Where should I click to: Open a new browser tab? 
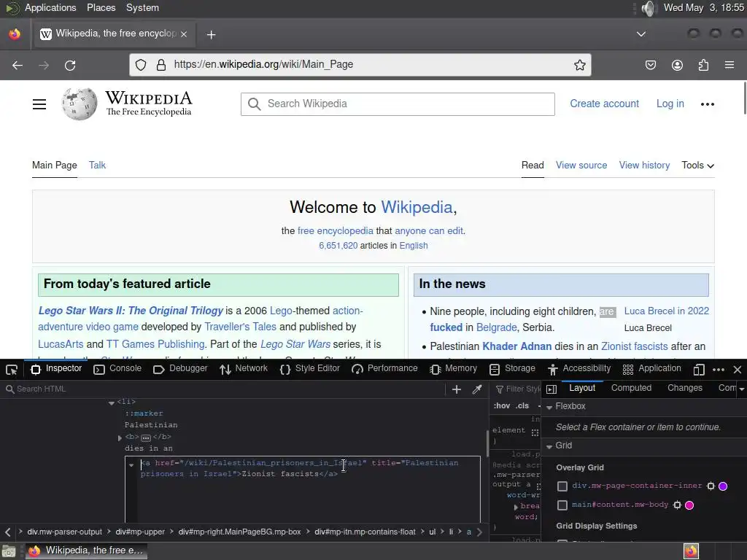click(211, 35)
